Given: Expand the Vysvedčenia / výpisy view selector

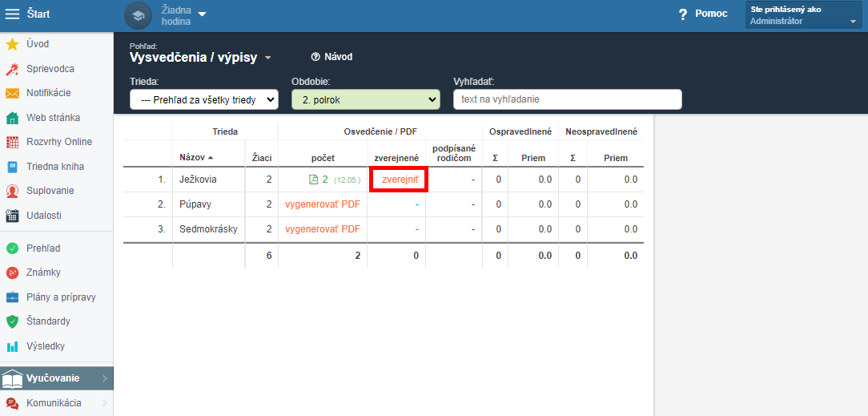Looking at the screenshot, I should tap(200, 57).
